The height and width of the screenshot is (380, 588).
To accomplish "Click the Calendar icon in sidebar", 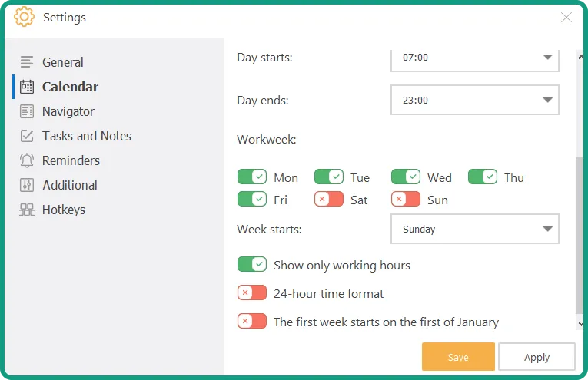I will pyautogui.click(x=27, y=87).
